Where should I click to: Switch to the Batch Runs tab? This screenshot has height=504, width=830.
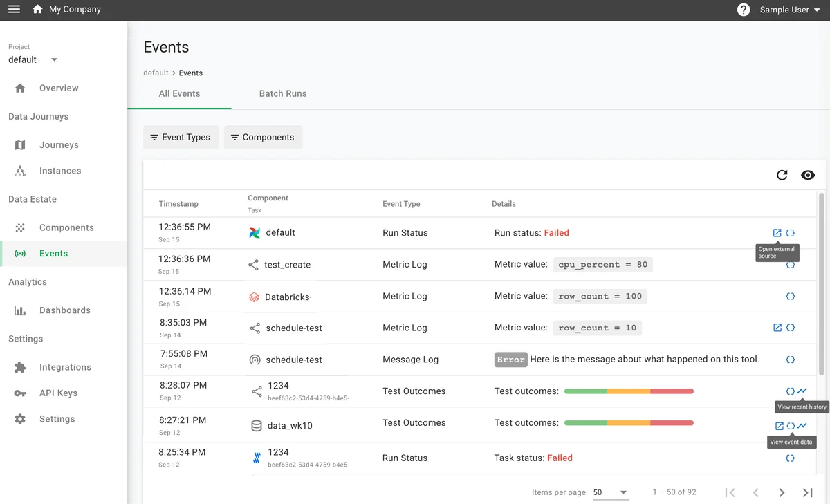point(282,93)
